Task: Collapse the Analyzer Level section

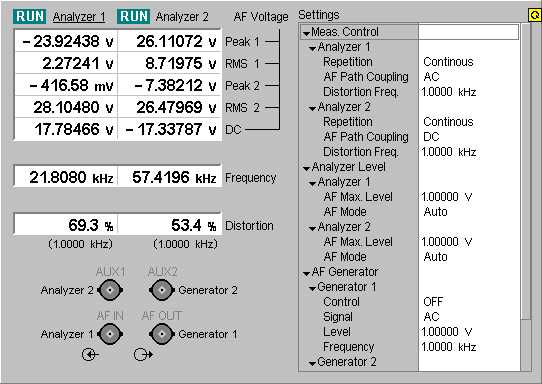Action: coord(306,169)
